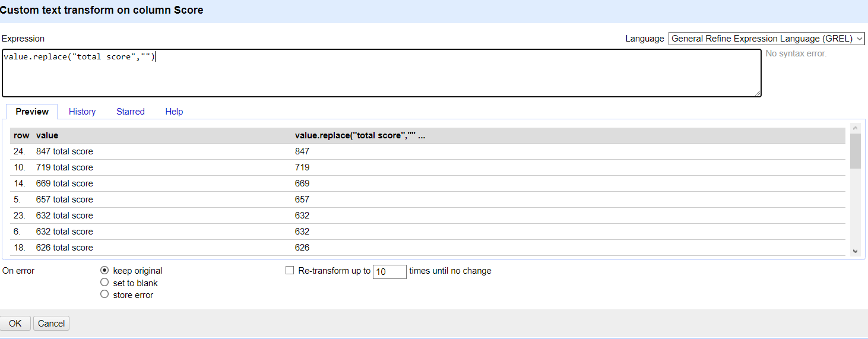The image size is (868, 339).
Task: Click the re-transform times number field
Action: point(389,271)
